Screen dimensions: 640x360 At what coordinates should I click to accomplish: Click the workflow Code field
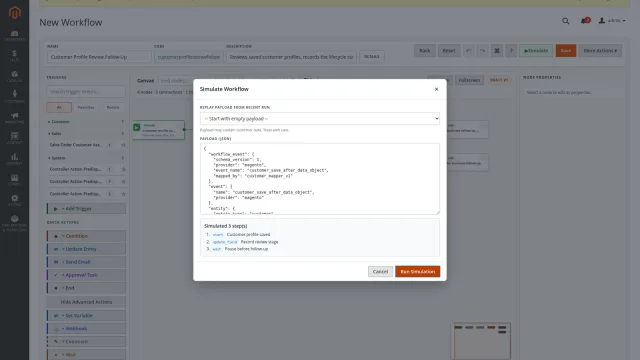(189, 57)
